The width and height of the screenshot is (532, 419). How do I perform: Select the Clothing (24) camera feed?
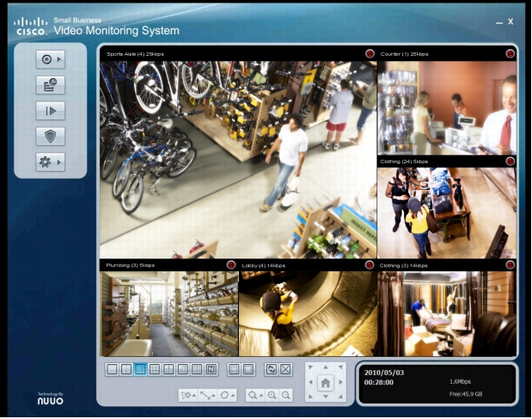pyautogui.click(x=447, y=212)
